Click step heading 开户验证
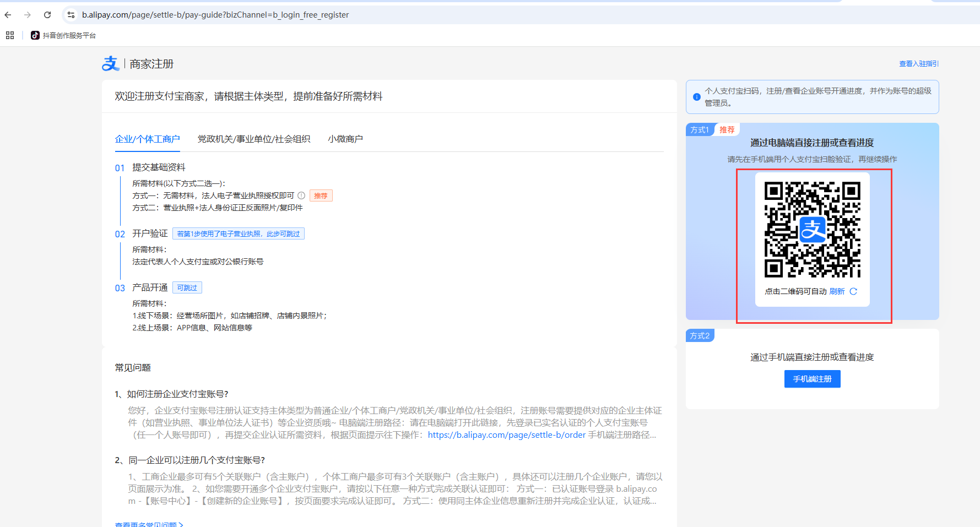 (150, 233)
